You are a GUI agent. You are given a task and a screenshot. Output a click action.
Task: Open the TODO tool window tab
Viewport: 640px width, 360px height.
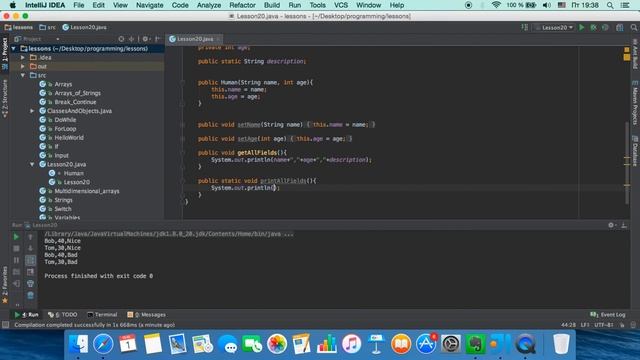(x=62, y=315)
